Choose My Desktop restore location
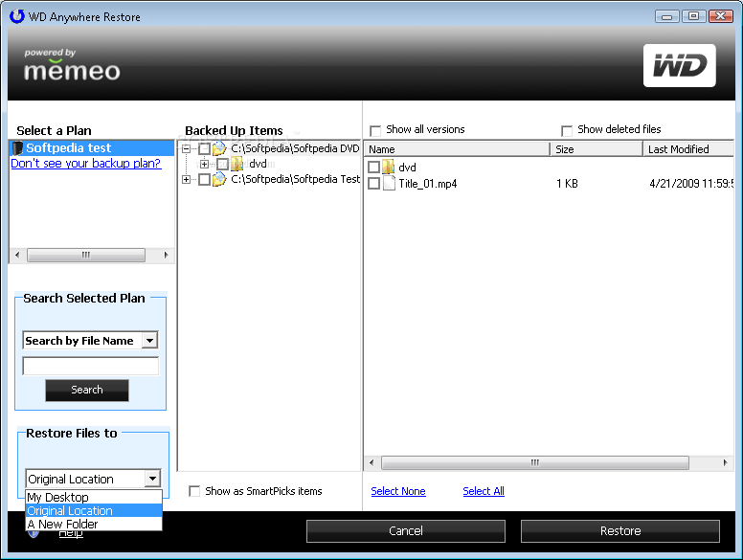The image size is (743, 560). (94, 497)
